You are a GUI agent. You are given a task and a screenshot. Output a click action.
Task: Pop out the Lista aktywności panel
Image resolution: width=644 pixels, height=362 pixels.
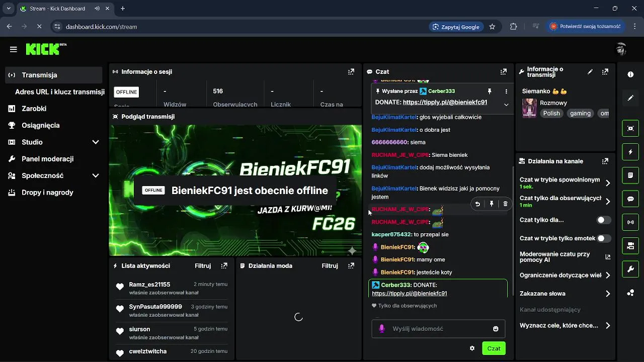pyautogui.click(x=224, y=265)
